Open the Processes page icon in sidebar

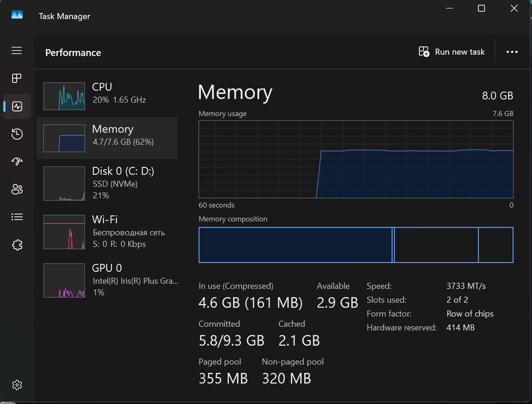tap(17, 78)
